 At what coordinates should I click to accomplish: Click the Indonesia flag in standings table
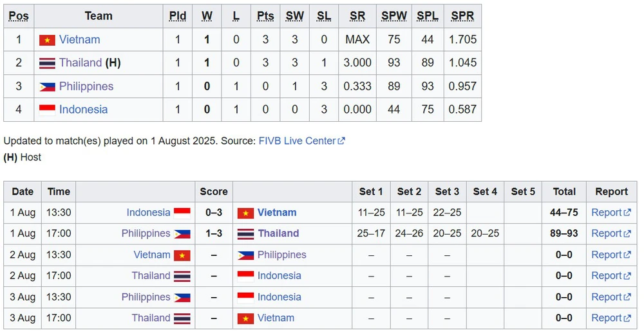47,110
